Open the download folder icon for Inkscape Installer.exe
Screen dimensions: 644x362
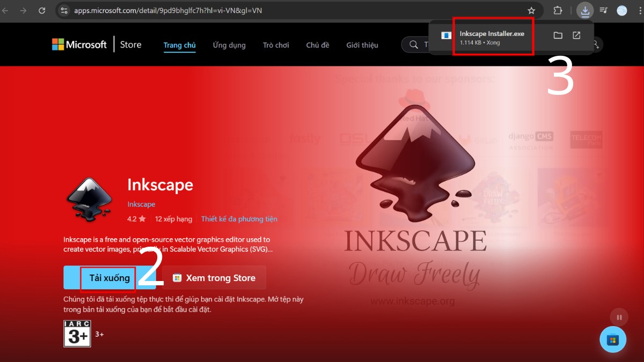[558, 35]
